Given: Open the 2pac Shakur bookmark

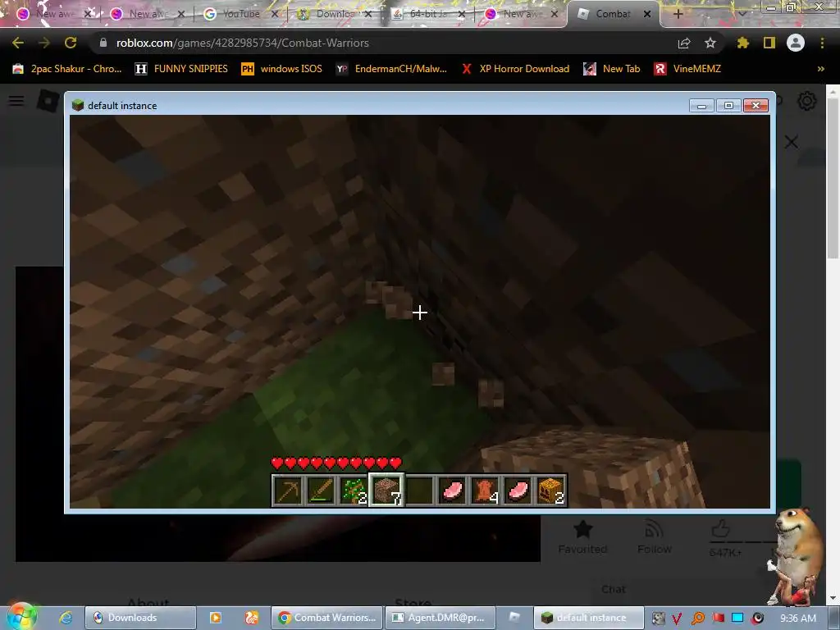Looking at the screenshot, I should pos(67,69).
